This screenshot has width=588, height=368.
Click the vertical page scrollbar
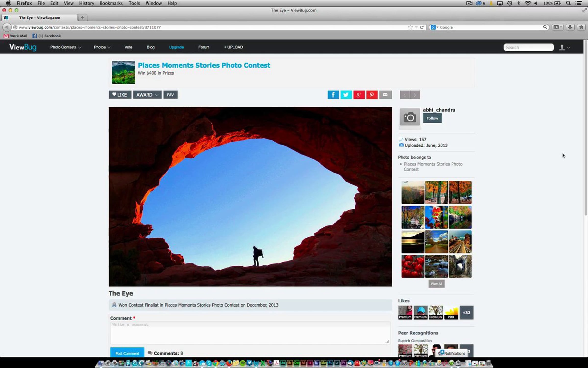[585, 128]
